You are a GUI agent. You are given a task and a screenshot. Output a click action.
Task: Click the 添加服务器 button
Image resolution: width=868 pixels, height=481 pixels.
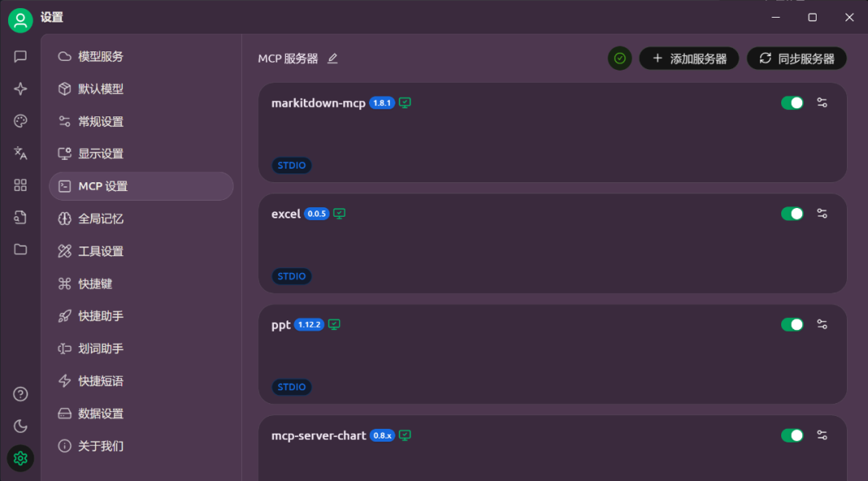pos(689,59)
